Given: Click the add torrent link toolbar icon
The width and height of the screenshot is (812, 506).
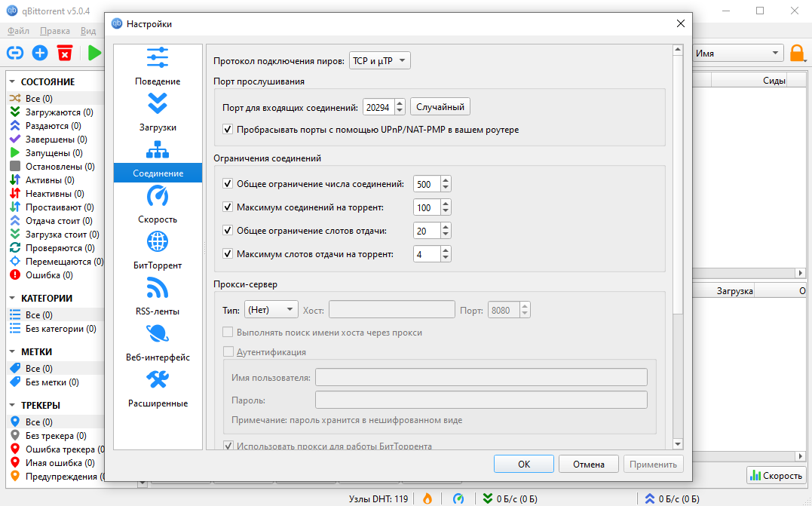Looking at the screenshot, I should pyautogui.click(x=15, y=53).
